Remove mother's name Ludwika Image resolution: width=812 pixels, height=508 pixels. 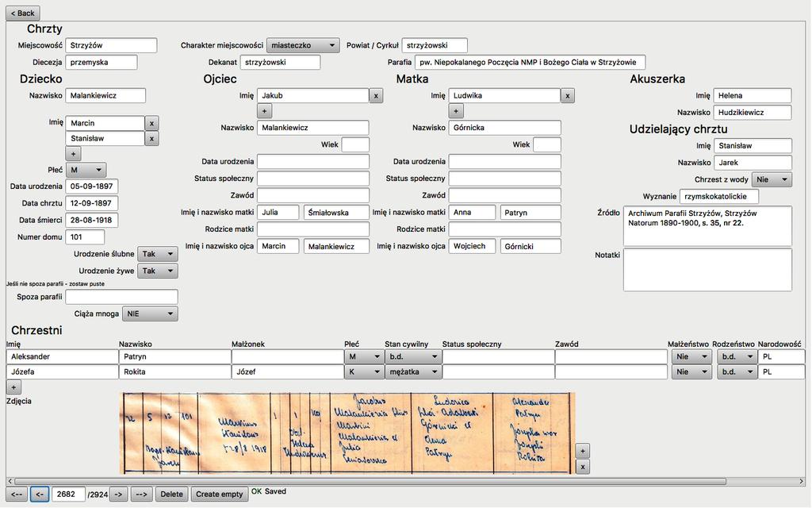click(x=568, y=96)
